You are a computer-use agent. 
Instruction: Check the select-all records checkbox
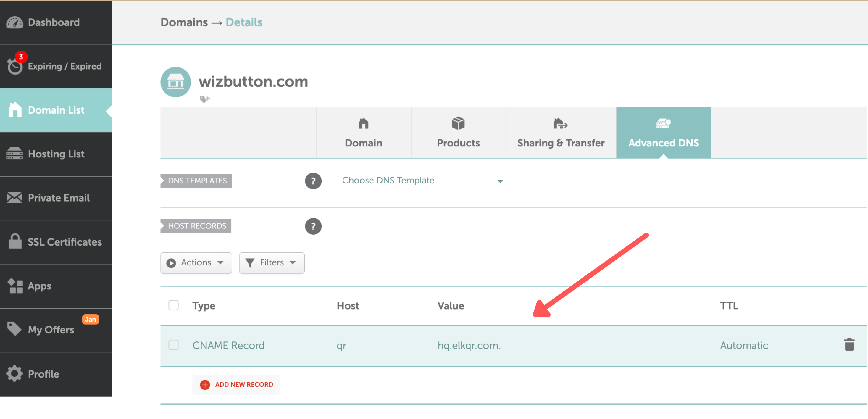coord(174,305)
